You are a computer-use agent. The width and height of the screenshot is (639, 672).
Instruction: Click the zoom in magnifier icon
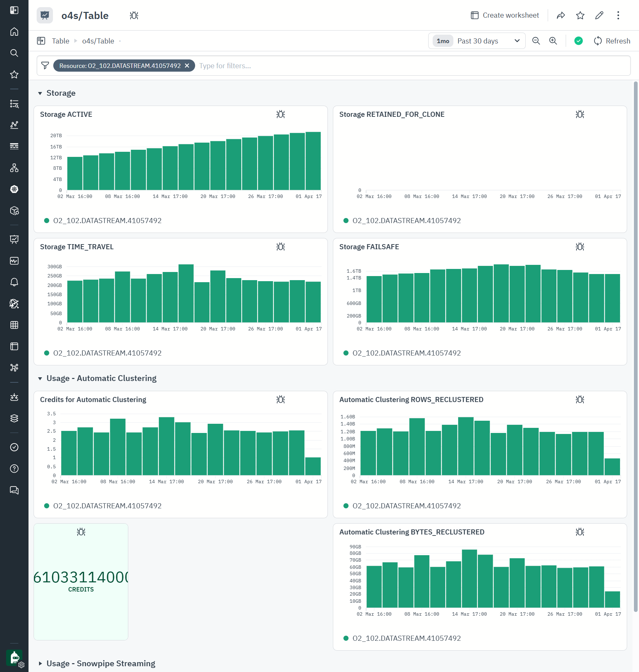coord(553,41)
